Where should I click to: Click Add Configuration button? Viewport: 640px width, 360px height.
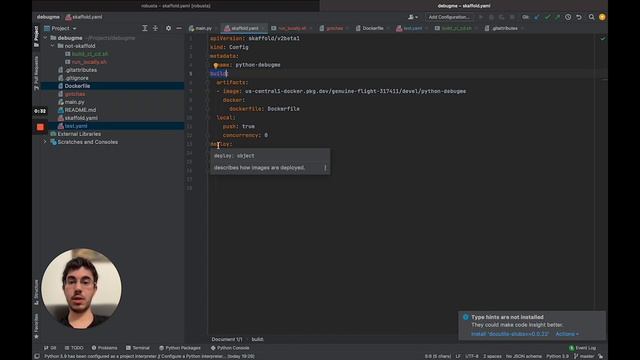tap(449, 17)
